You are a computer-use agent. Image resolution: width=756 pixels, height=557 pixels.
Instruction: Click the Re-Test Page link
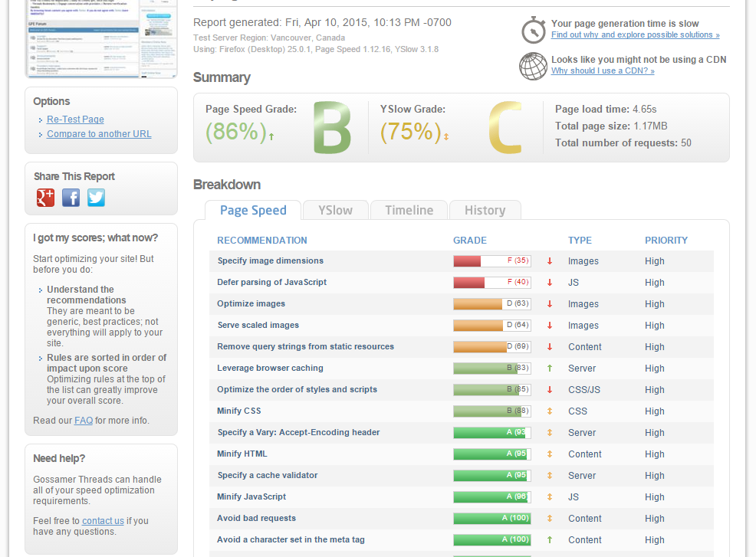tap(75, 120)
